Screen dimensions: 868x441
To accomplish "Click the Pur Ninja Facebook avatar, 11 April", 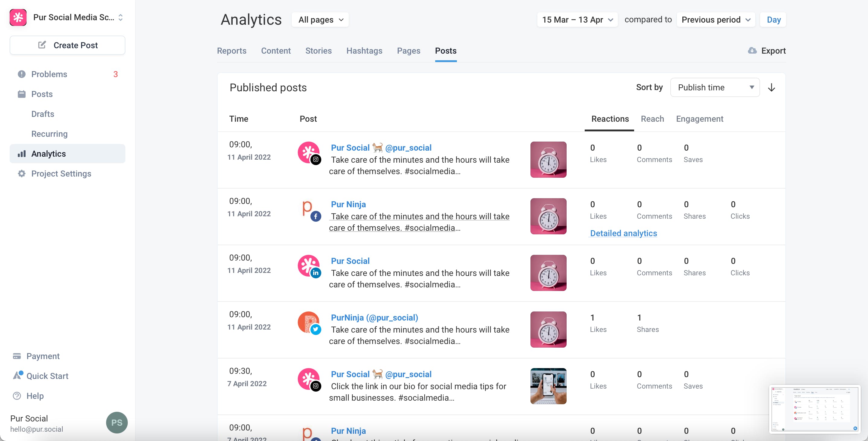I will point(309,210).
